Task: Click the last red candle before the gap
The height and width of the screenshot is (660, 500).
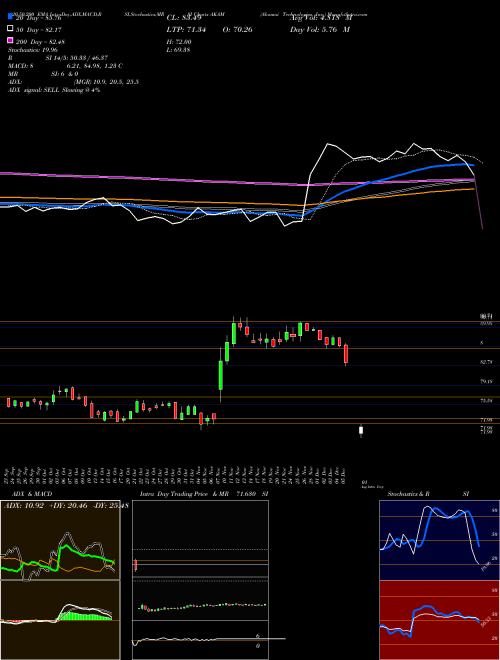Action: click(346, 354)
